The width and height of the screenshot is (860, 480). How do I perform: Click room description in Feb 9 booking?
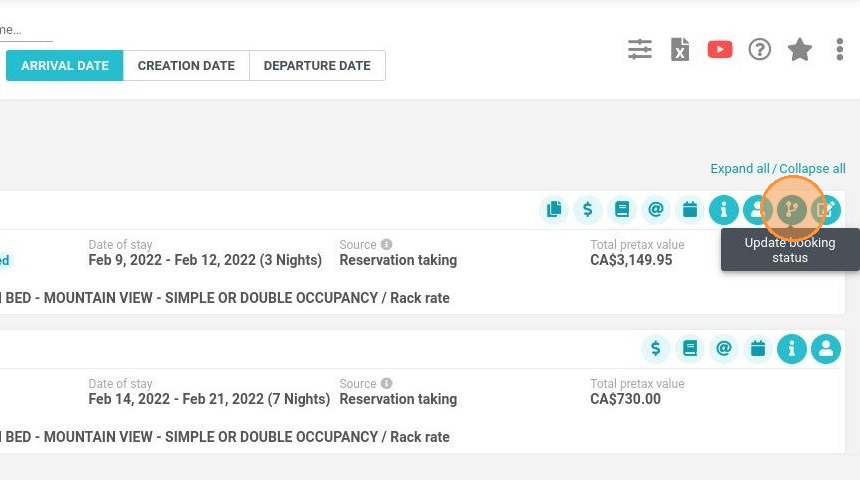tap(225, 298)
